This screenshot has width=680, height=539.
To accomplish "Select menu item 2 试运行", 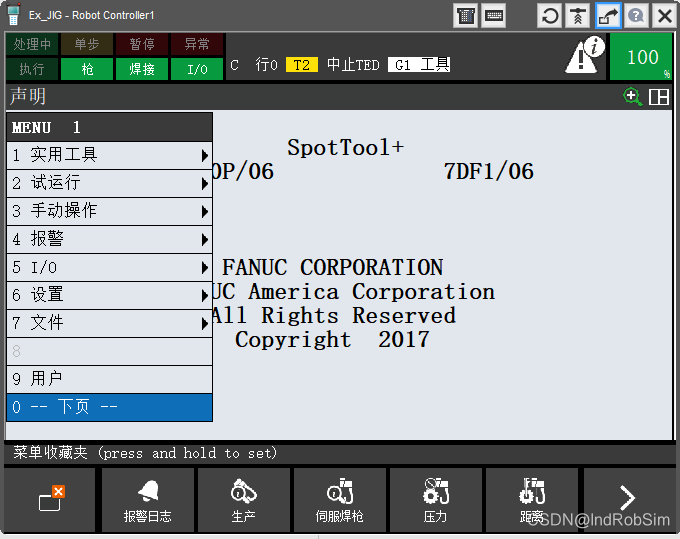I will pos(109,183).
